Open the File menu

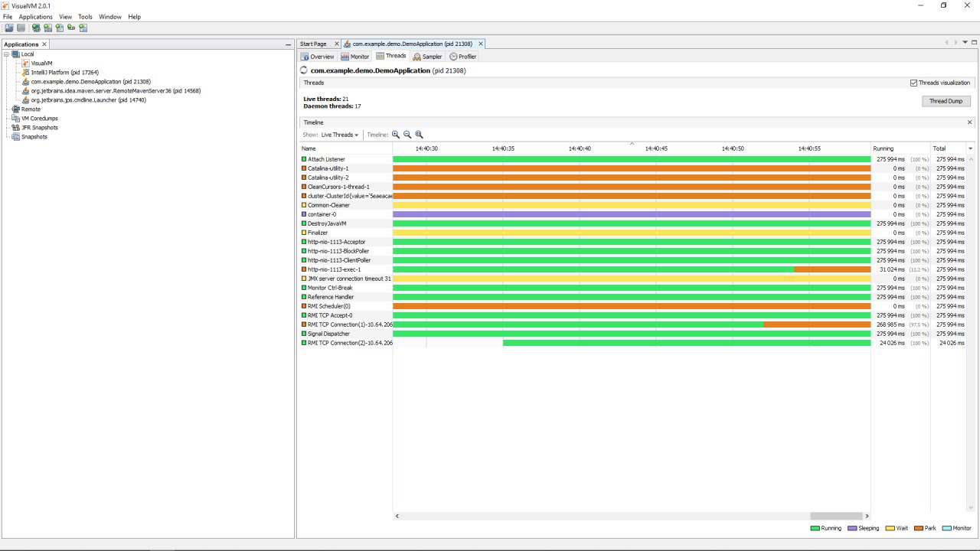tap(8, 17)
